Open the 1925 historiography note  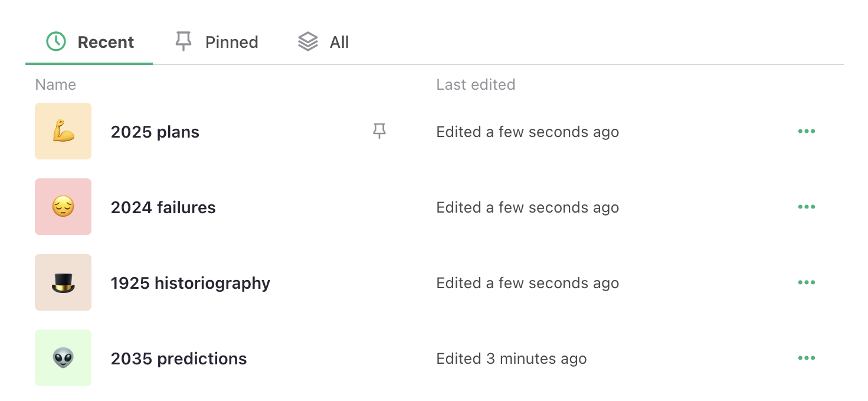tap(190, 282)
